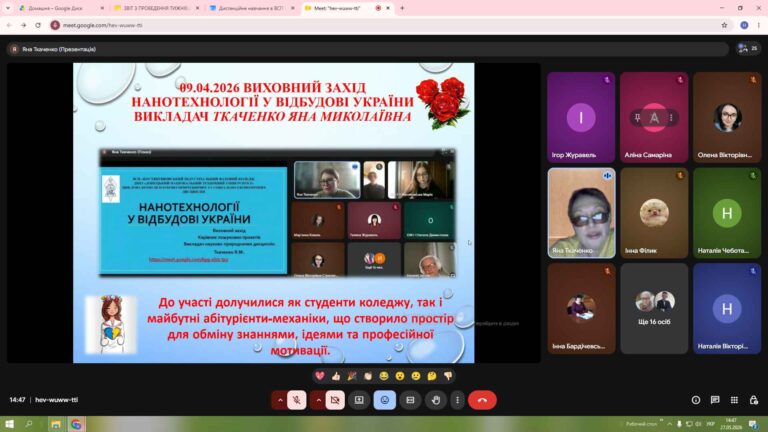
Task: Select Інна Бардічевська participant tile
Action: 581,309
